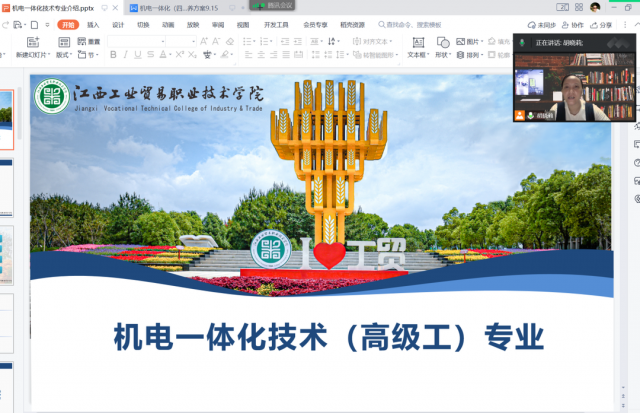Open the Insert (插入) ribbon tab
The image size is (640, 413).
[x=93, y=24]
